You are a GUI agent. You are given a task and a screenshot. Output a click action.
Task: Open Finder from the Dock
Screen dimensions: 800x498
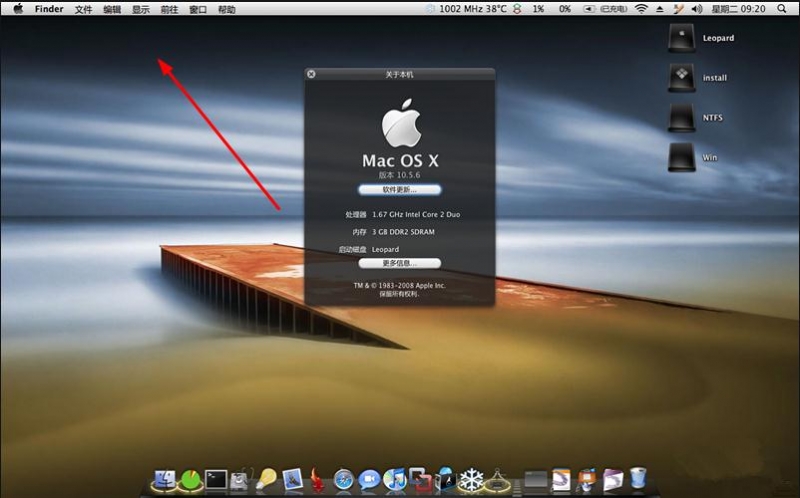[x=164, y=480]
